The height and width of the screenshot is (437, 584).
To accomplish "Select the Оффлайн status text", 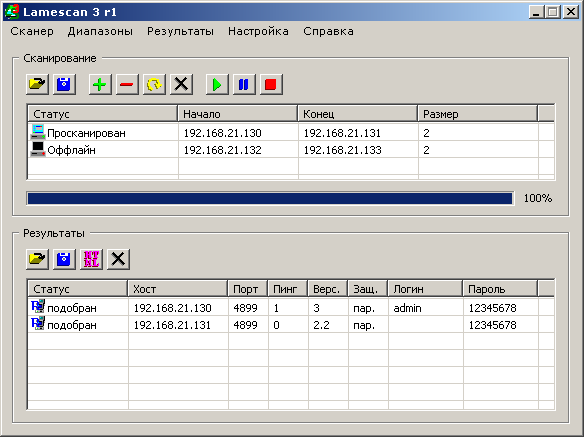I will (72, 150).
